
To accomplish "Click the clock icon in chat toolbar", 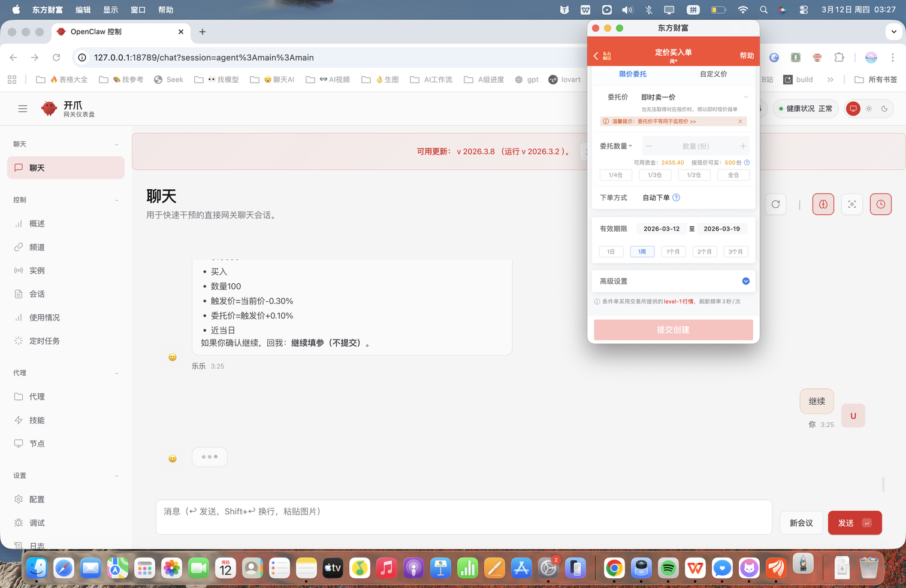I will tap(880, 204).
